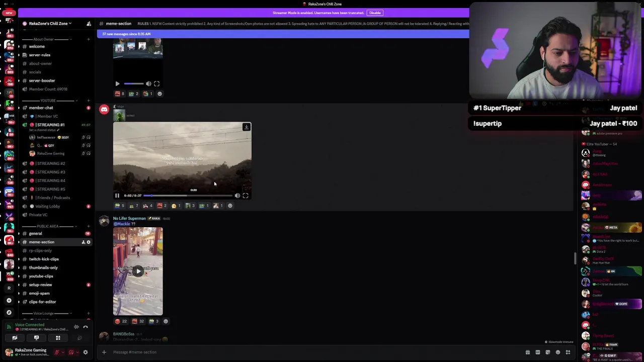The height and width of the screenshot is (362, 644).
Task: Open User Settings gear icon
Action: coord(86,352)
